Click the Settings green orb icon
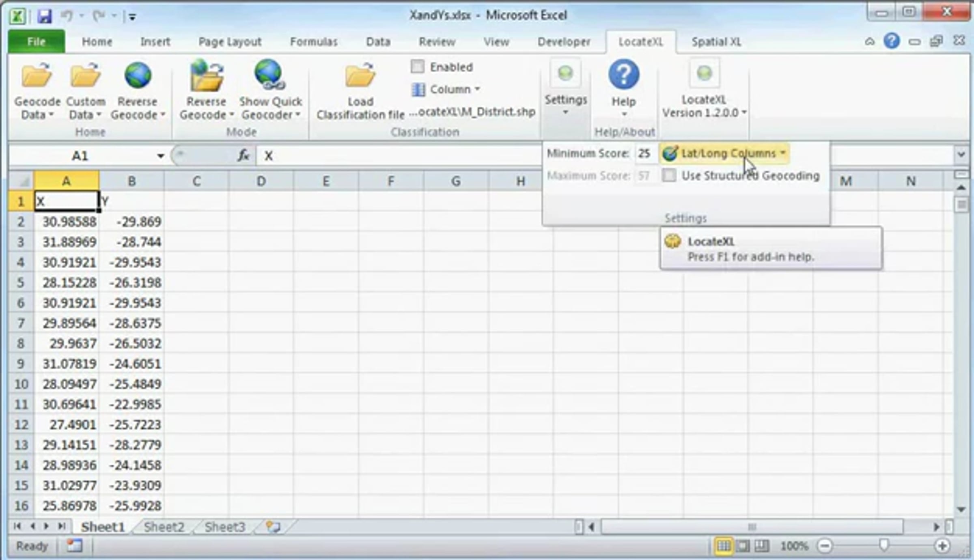 point(565,73)
